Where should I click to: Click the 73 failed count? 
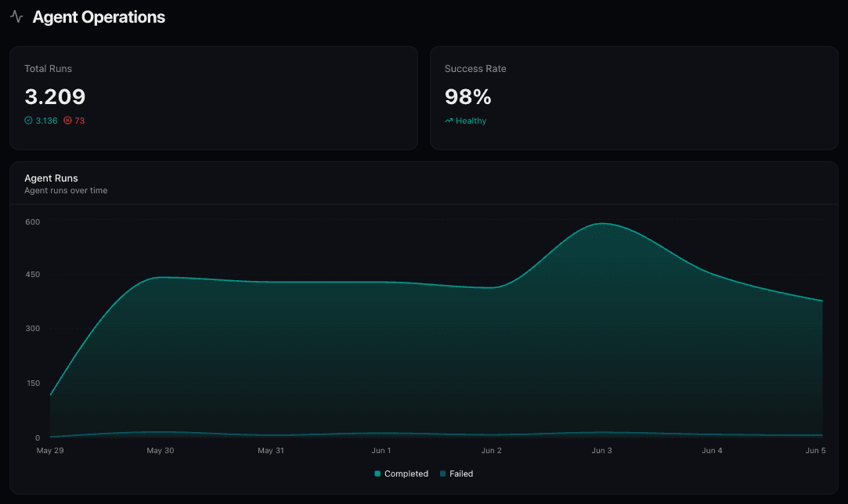click(x=80, y=121)
